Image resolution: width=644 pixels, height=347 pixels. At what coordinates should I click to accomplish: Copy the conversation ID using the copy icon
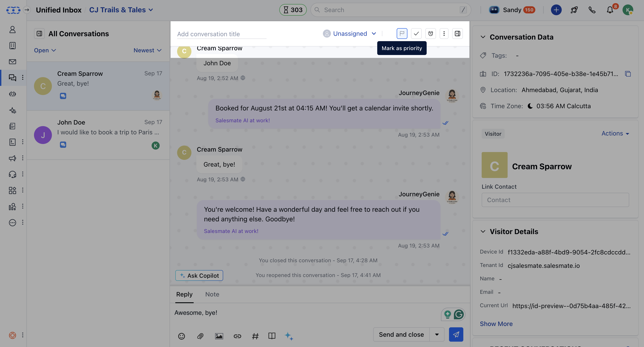click(x=628, y=74)
